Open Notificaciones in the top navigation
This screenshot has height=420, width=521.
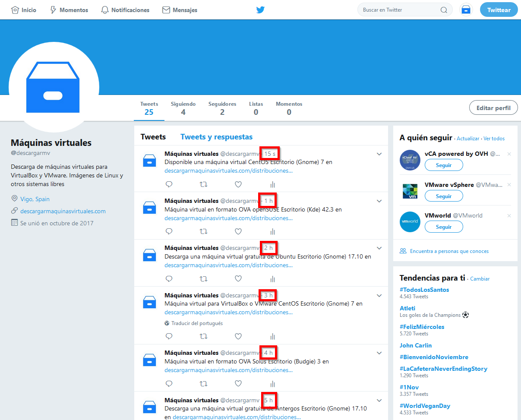pyautogui.click(x=125, y=10)
